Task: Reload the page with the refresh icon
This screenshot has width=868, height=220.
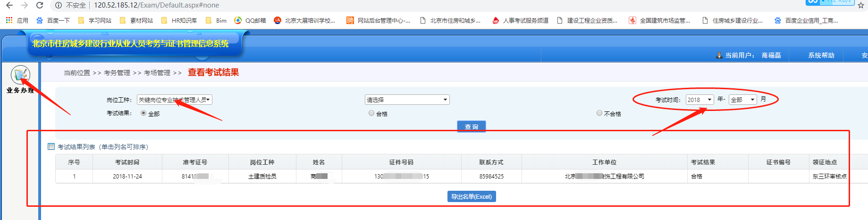Action: [40, 5]
